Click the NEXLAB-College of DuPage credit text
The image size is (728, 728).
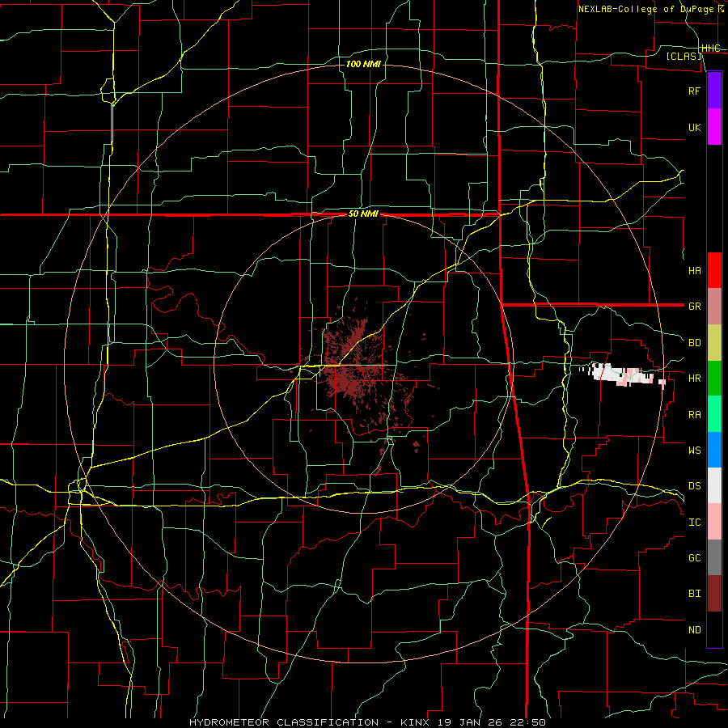click(645, 9)
